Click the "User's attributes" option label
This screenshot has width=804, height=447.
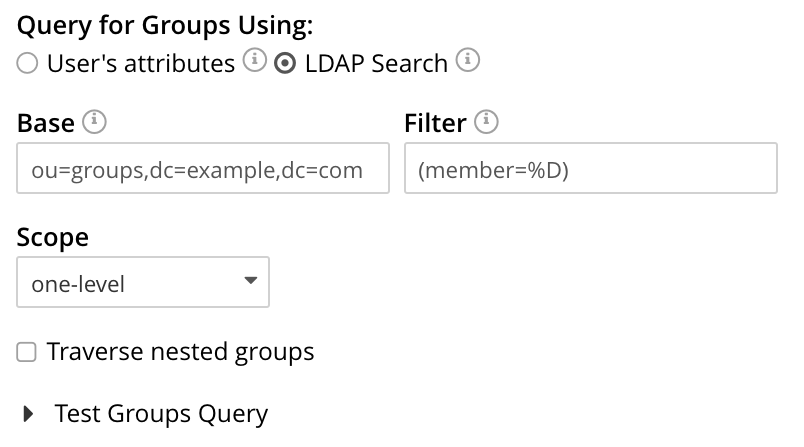140,64
